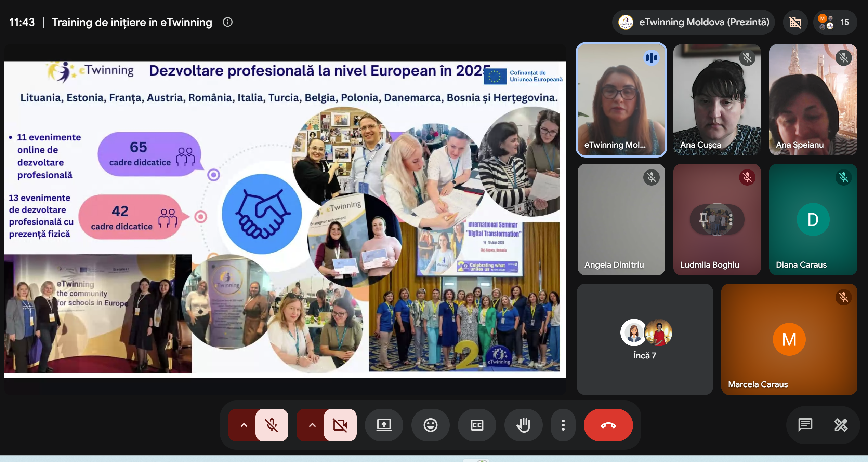
Task: Raise your hand in the meeting
Action: pos(524,425)
